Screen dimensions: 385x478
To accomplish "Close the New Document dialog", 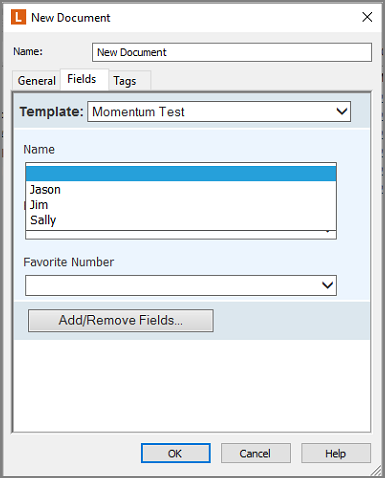I will click(x=367, y=17).
